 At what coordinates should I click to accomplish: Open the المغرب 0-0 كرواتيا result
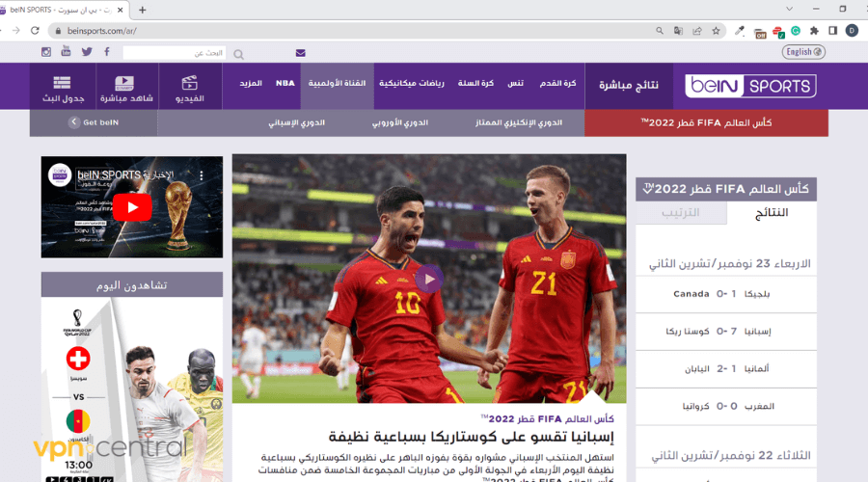pyautogui.click(x=725, y=406)
